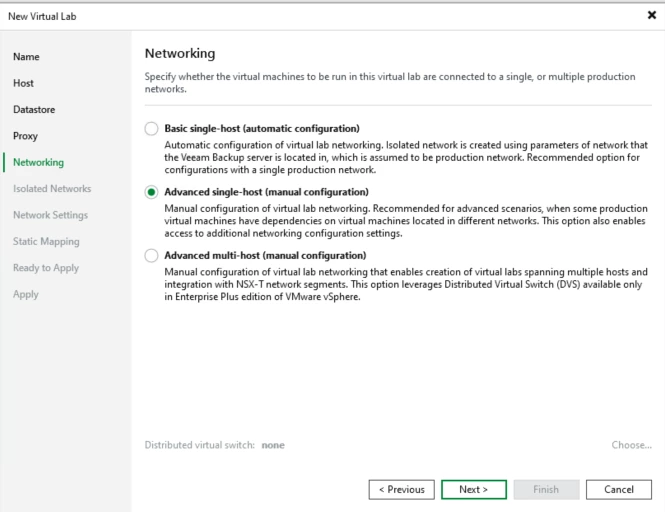The image size is (665, 512).
Task: Open the Static Mapping step
Action: coord(46,241)
